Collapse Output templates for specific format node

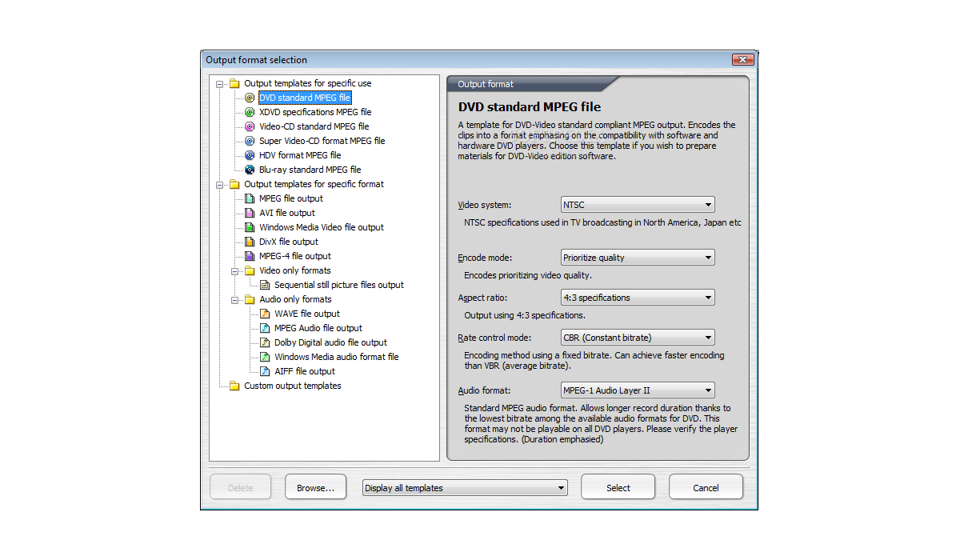(220, 184)
